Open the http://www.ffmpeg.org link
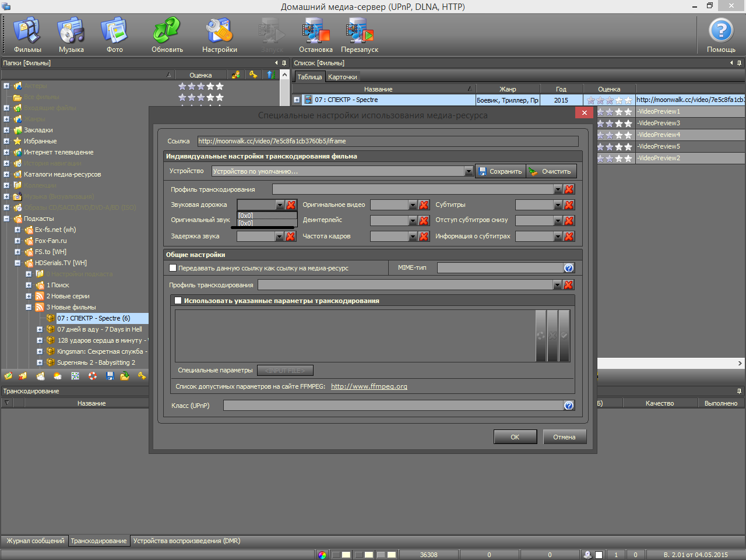 (369, 386)
